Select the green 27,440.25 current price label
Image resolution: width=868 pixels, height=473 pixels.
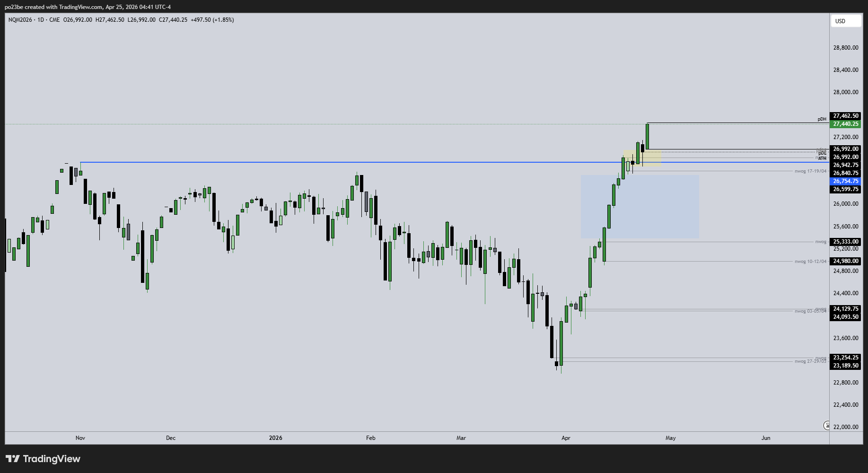845,124
